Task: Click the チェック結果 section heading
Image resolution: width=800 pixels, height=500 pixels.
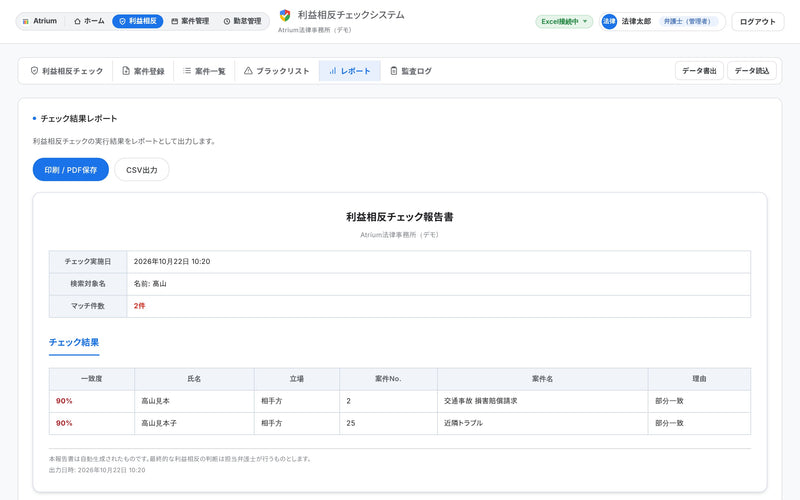Action: [74, 342]
